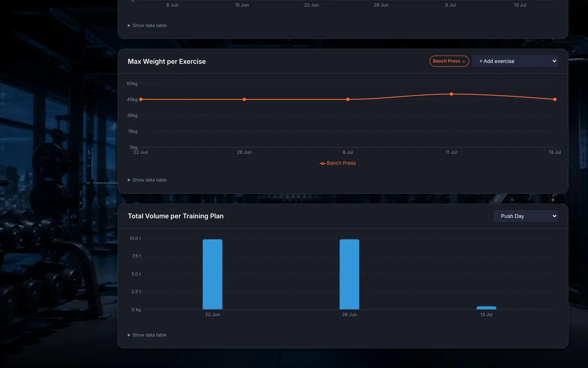The height and width of the screenshot is (368, 588).
Task: Click the small 13 Jul volume bar
Action: point(486,308)
